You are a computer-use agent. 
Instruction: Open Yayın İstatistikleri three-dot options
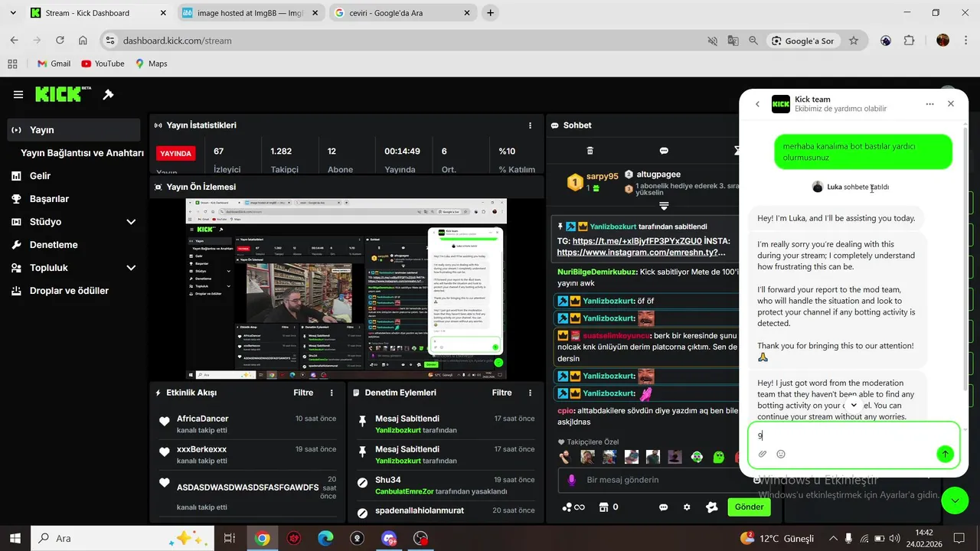[x=530, y=126]
